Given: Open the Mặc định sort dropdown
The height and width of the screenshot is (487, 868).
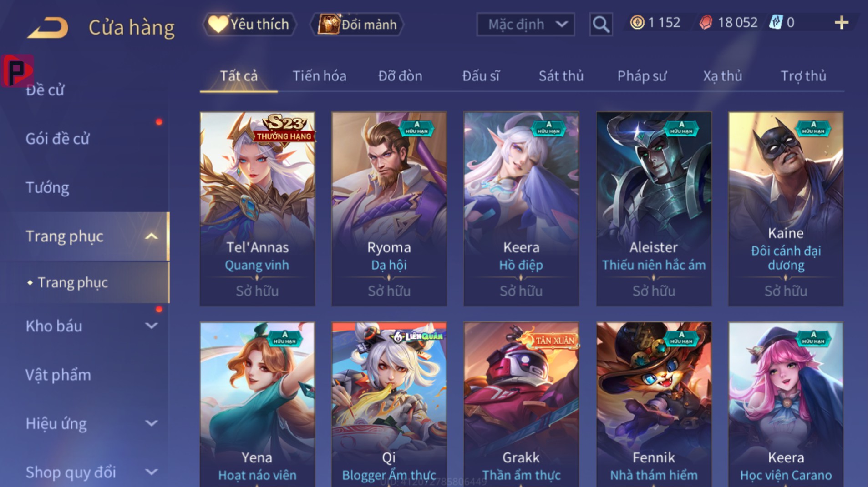Looking at the screenshot, I should point(525,24).
